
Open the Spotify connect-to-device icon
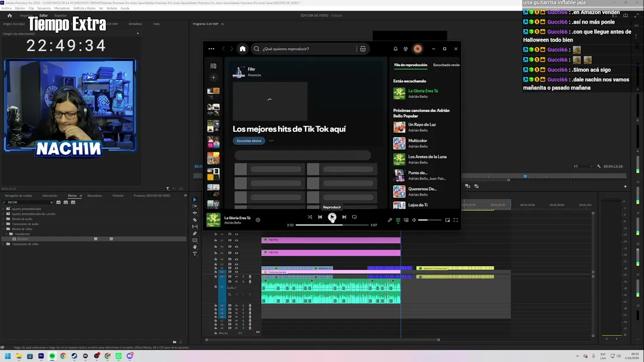pos(406,220)
